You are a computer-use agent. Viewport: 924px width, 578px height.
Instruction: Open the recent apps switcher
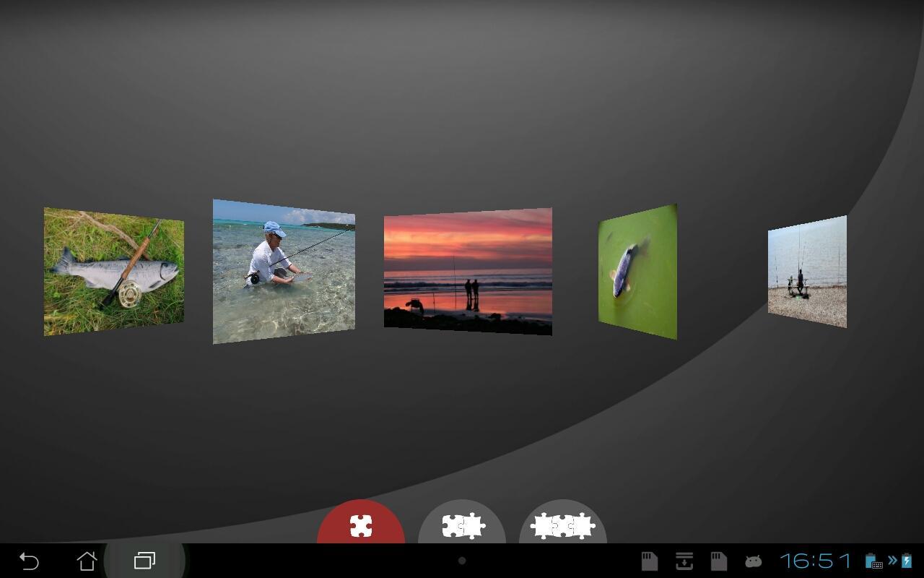pos(144,561)
